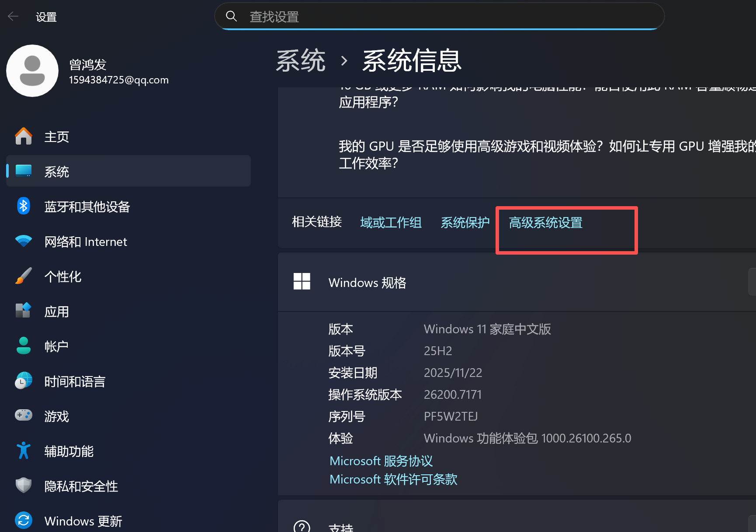Click the serial number PF5W2TEJ
756x532 pixels.
[x=451, y=416]
